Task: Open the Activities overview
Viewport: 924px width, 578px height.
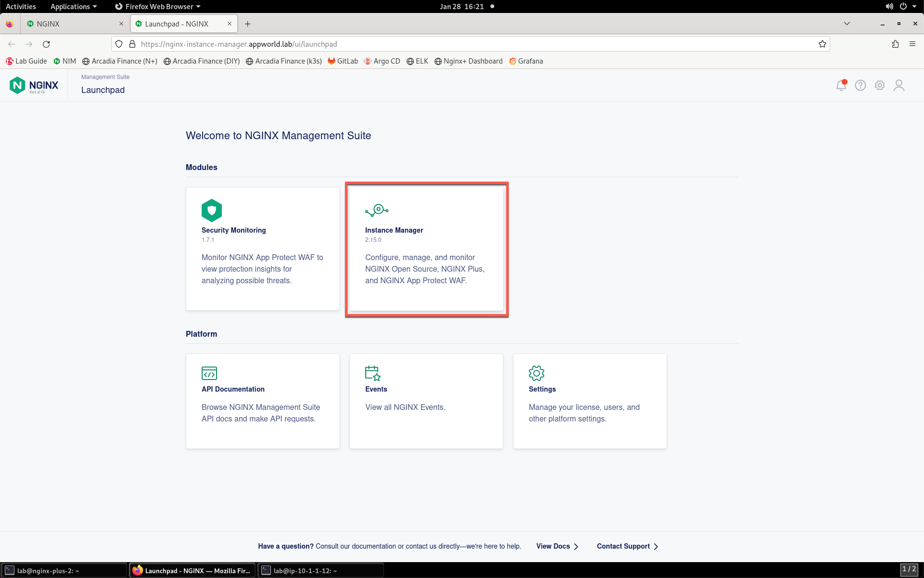Action: [x=21, y=6]
